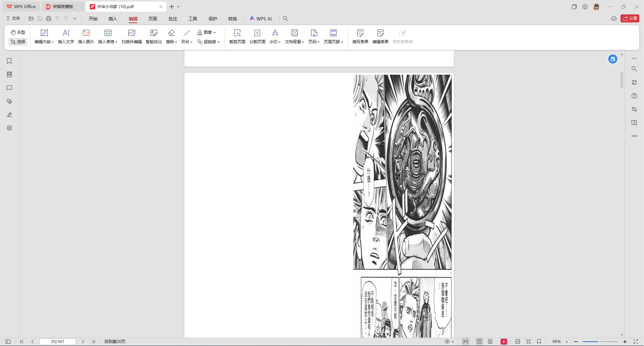
Task: Switch to the 开始 ribbon tab
Action: click(x=93, y=19)
